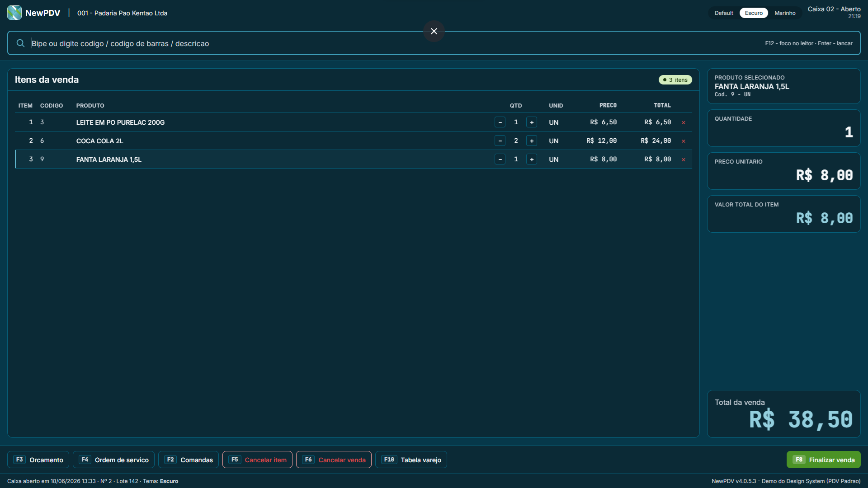Click the QTD column header
This screenshot has width=868, height=488.
pos(516,106)
